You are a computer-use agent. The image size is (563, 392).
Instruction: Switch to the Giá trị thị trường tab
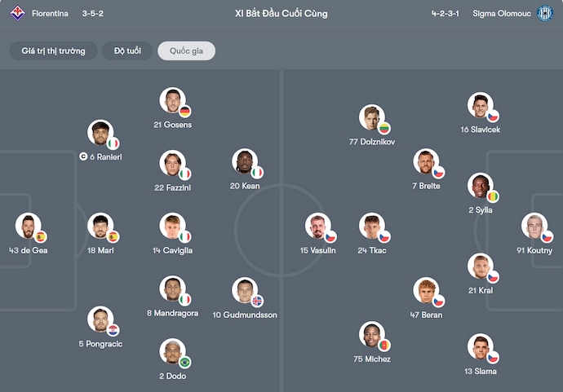point(53,51)
